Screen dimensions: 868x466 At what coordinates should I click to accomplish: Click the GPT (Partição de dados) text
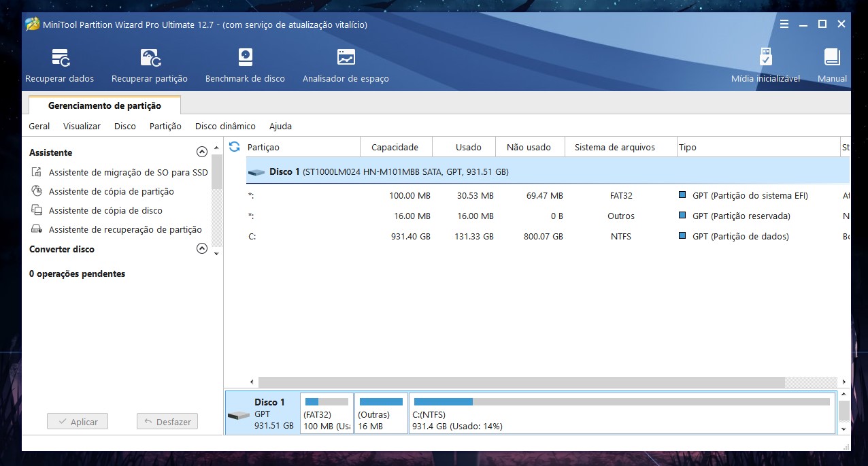741,237
